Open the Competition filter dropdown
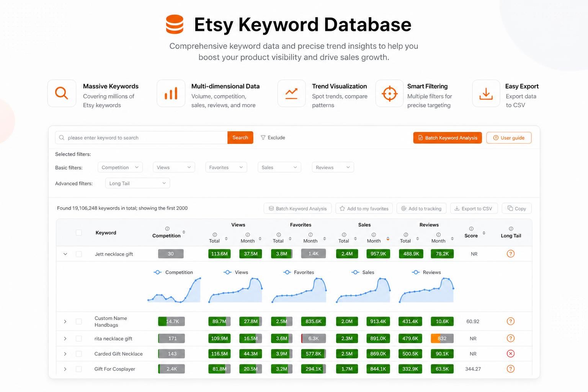The image size is (588, 392). click(x=120, y=167)
